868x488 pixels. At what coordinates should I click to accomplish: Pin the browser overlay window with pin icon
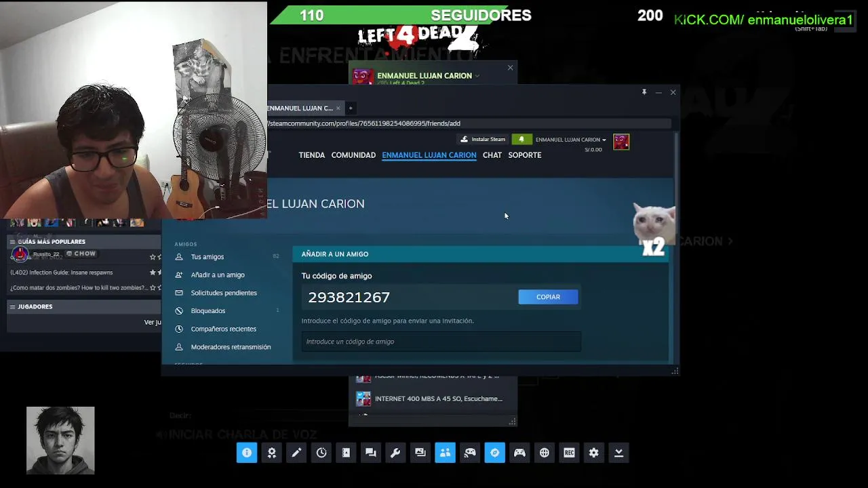(x=644, y=92)
